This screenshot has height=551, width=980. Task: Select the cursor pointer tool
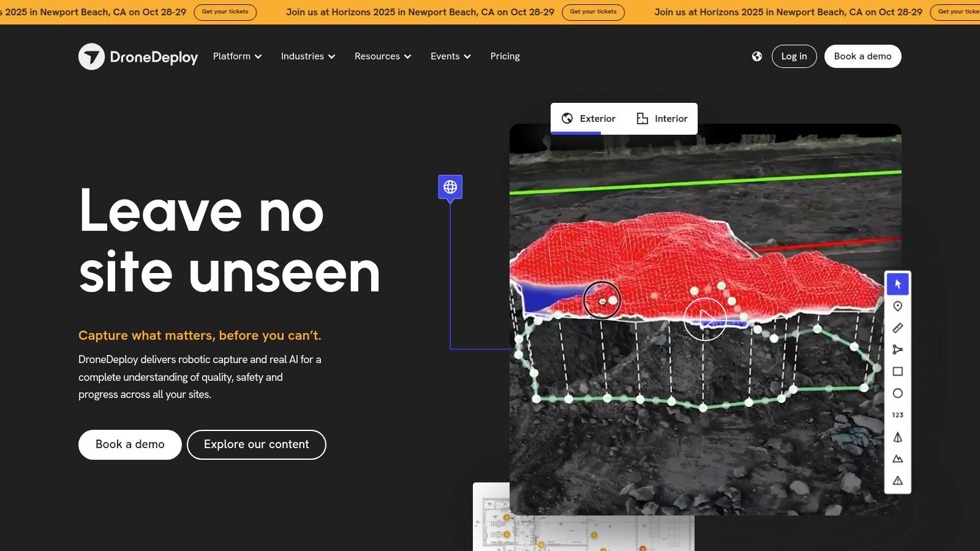coord(898,284)
